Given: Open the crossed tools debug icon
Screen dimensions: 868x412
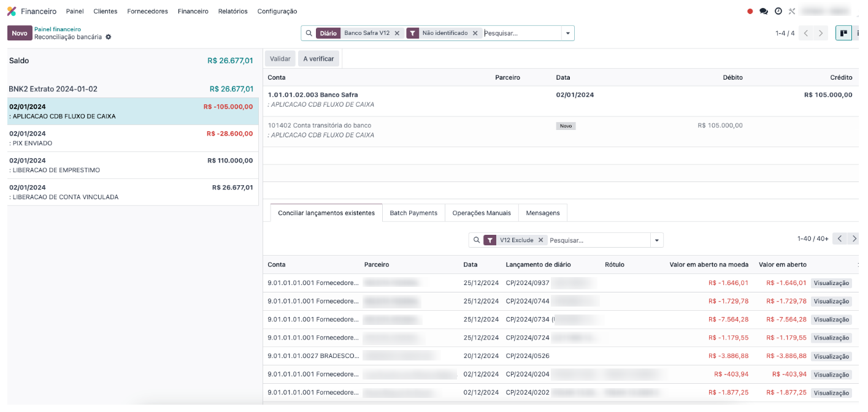Looking at the screenshot, I should [792, 11].
